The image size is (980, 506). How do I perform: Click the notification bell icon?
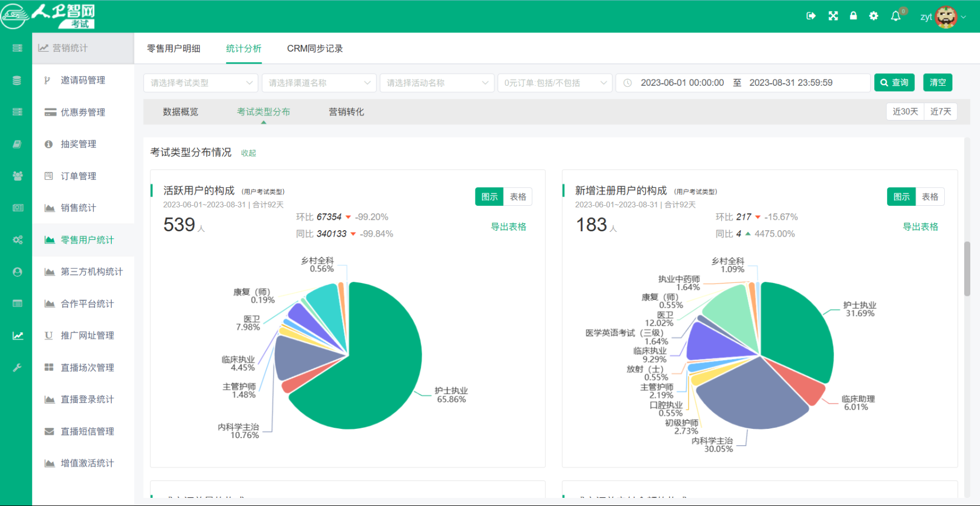tap(895, 16)
